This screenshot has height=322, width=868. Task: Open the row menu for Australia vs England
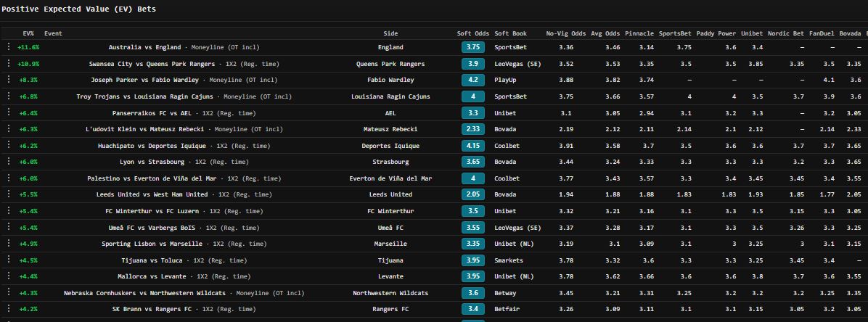(9, 47)
